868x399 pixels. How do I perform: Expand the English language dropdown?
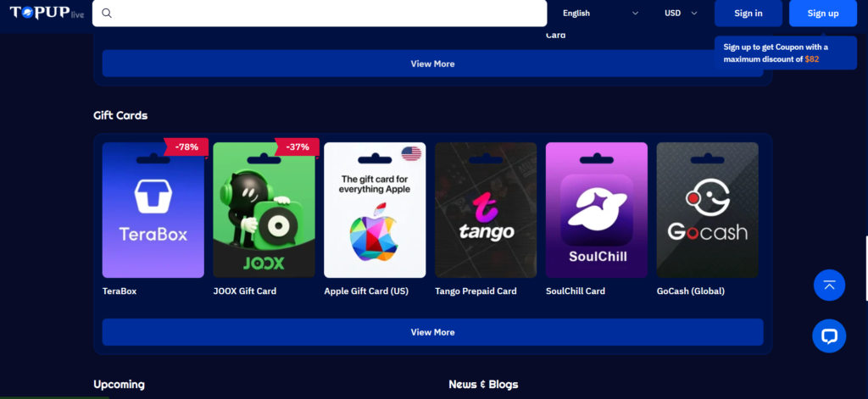601,14
